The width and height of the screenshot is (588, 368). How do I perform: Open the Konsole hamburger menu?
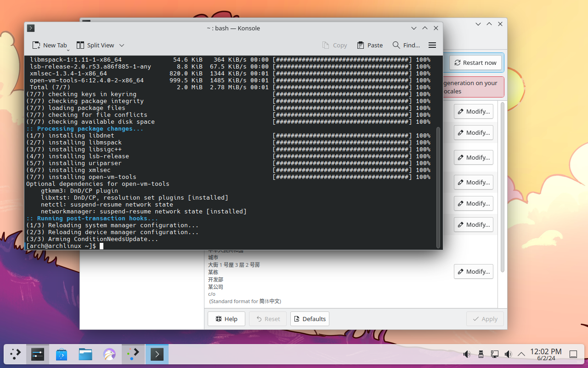click(x=432, y=45)
